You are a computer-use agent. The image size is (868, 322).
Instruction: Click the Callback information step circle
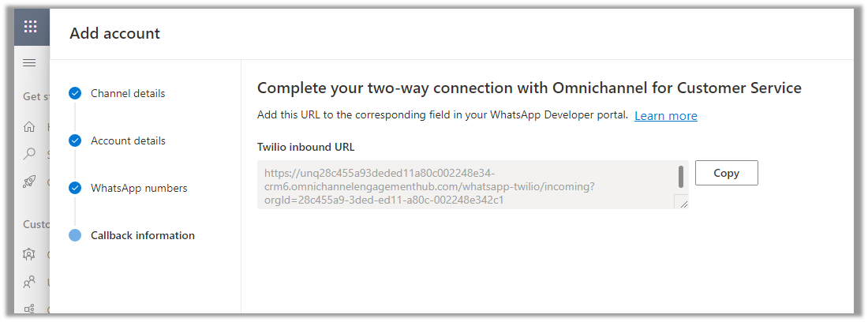pos(75,235)
